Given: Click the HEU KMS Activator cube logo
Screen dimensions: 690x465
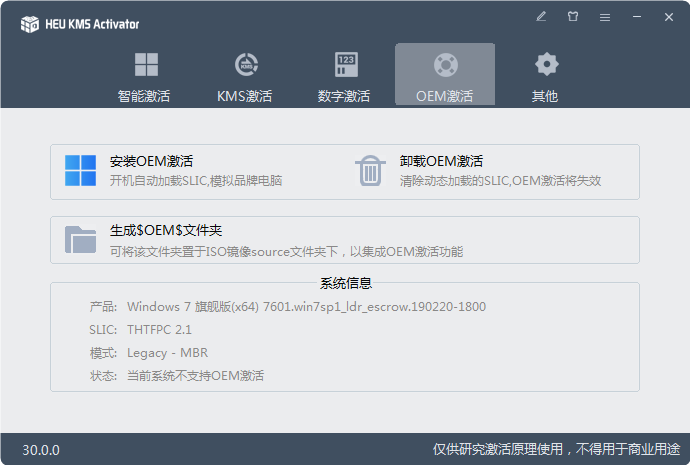Looking at the screenshot, I should pyautogui.click(x=29, y=24).
